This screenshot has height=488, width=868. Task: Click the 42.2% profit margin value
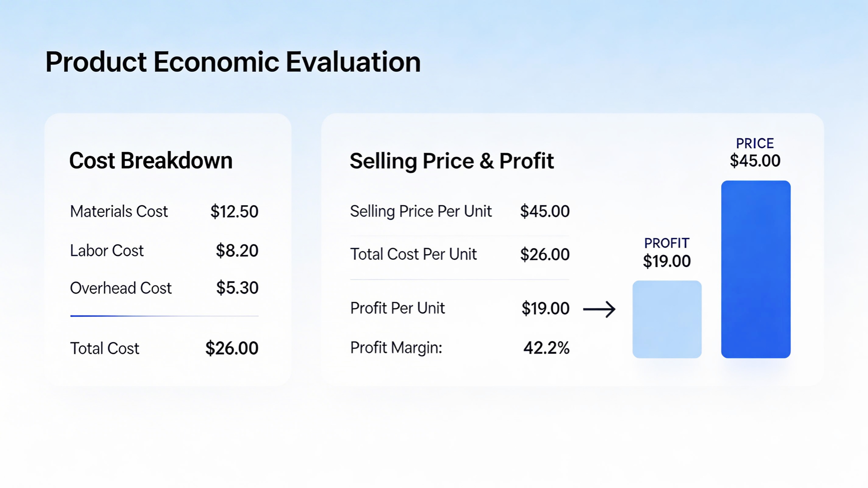point(546,348)
